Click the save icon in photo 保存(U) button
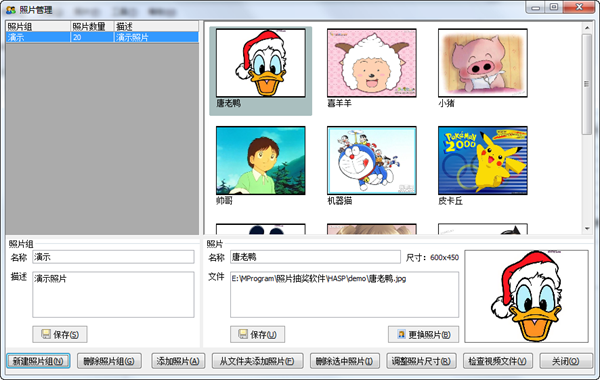The width and height of the screenshot is (600, 380). [x=243, y=334]
